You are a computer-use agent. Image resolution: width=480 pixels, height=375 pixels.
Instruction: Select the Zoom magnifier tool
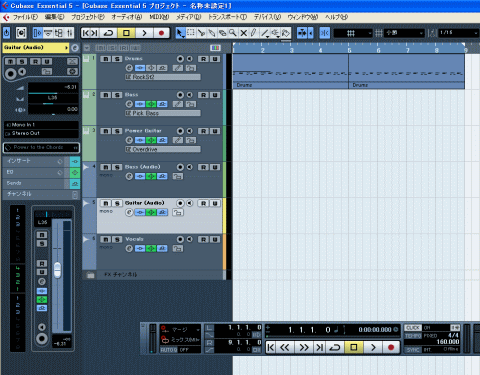click(x=233, y=33)
